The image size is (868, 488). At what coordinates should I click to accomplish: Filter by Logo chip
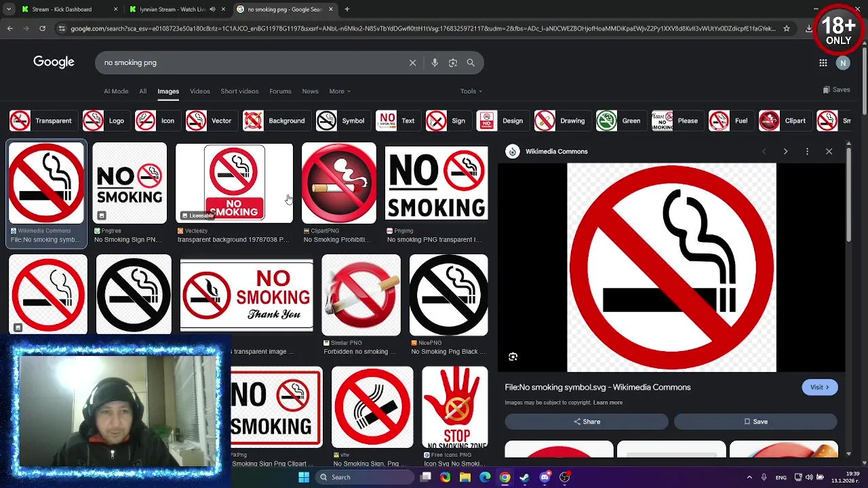[x=105, y=121]
